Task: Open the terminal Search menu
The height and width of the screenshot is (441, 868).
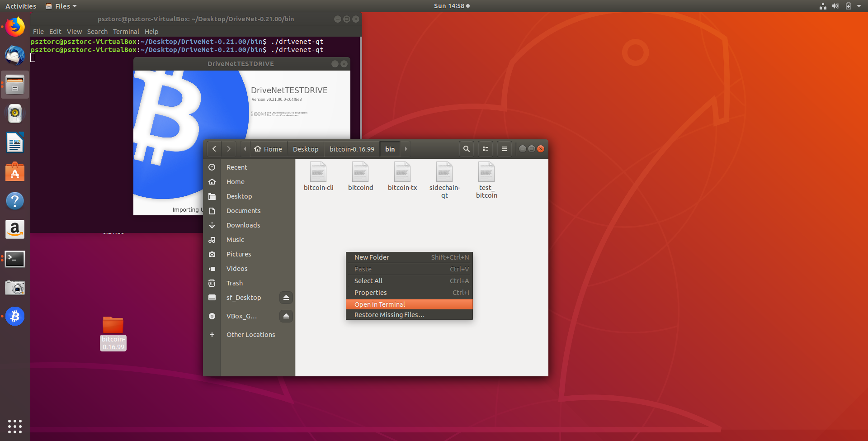Action: pos(97,32)
